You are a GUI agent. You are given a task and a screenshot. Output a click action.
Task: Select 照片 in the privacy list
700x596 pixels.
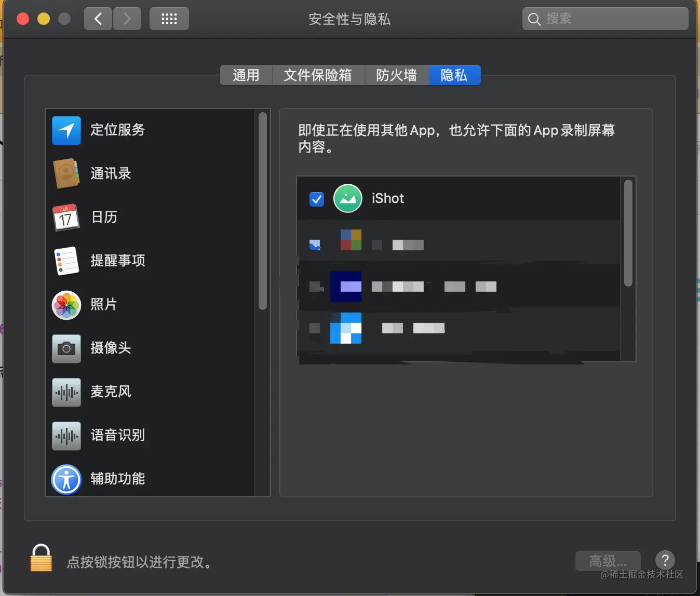[150, 305]
